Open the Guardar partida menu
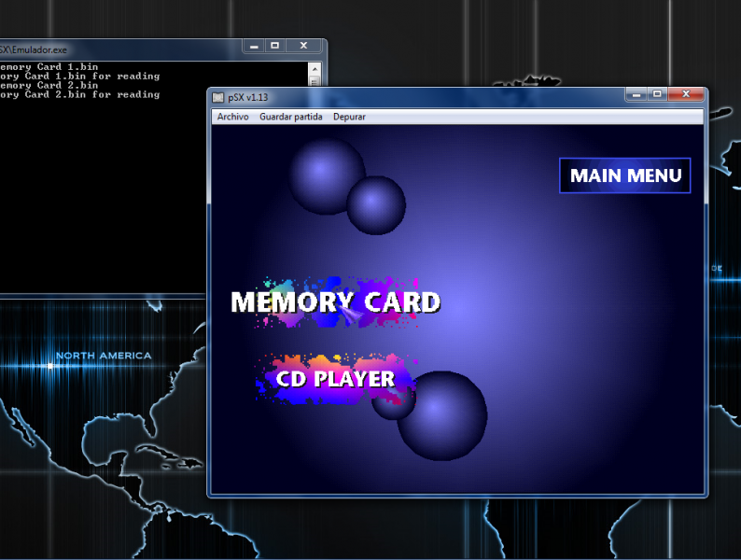This screenshot has width=741, height=560. [x=290, y=117]
